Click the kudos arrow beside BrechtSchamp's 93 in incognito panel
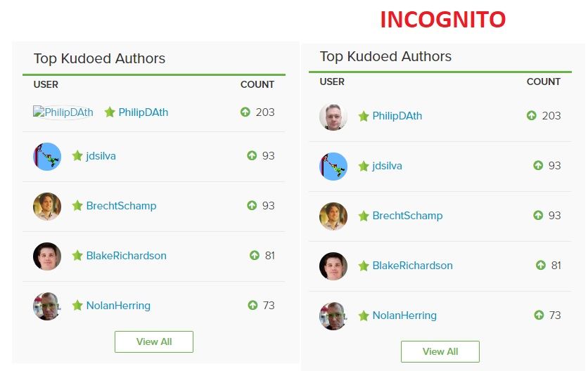 pyautogui.click(x=538, y=215)
